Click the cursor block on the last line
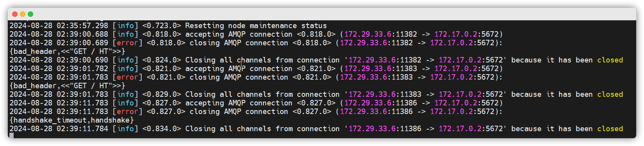The image size is (644, 146). pyautogui.click(x=12, y=135)
